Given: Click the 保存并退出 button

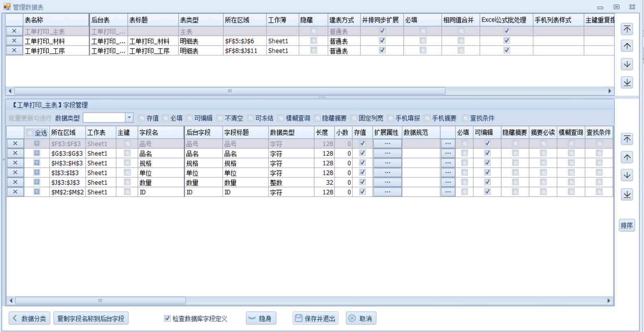Looking at the screenshot, I should pyautogui.click(x=315, y=319).
